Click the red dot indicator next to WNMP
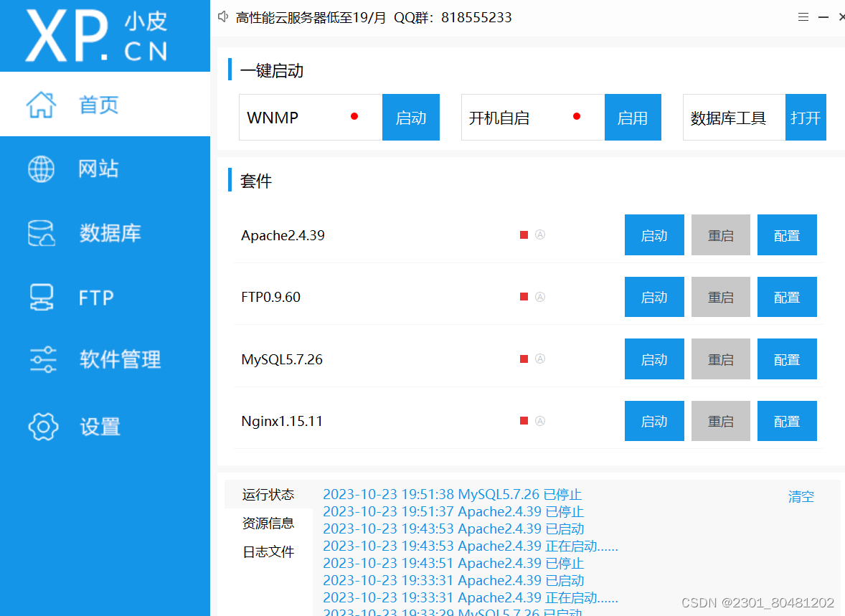Image resolution: width=845 pixels, height=616 pixels. (x=354, y=116)
